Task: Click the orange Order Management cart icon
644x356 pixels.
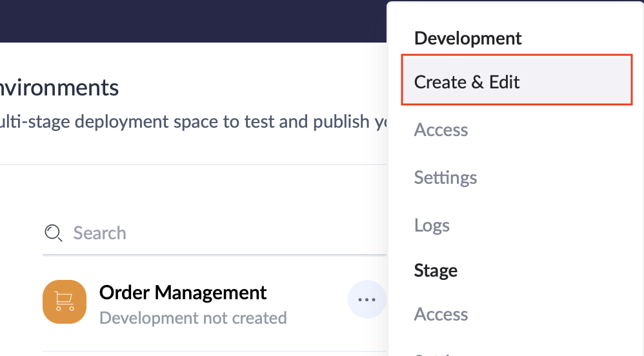Action: point(65,301)
